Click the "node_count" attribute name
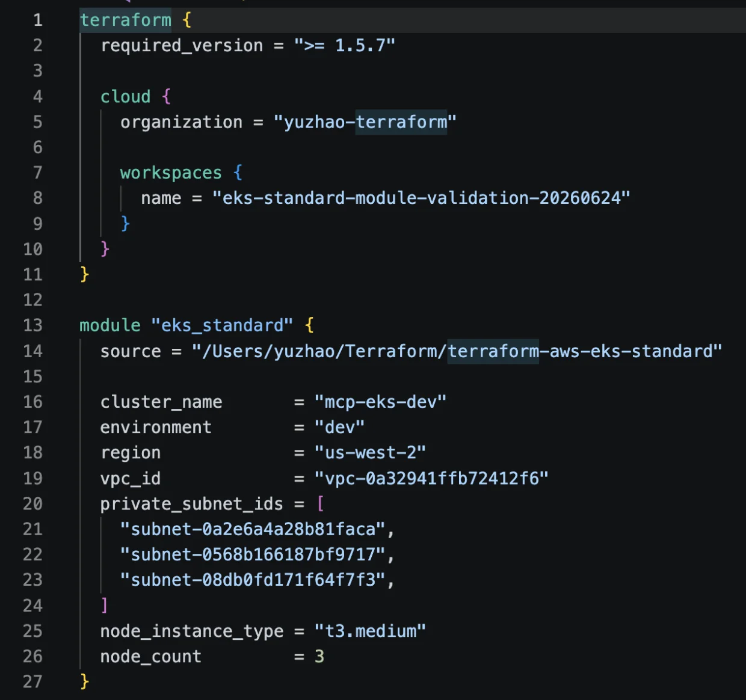The image size is (746, 700). (151, 657)
